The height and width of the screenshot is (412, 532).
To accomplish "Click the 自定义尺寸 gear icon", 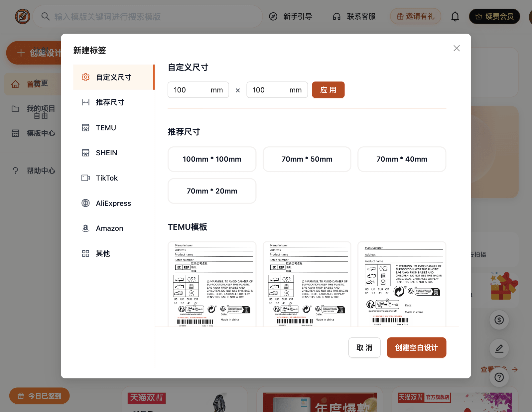I will pyautogui.click(x=85, y=77).
